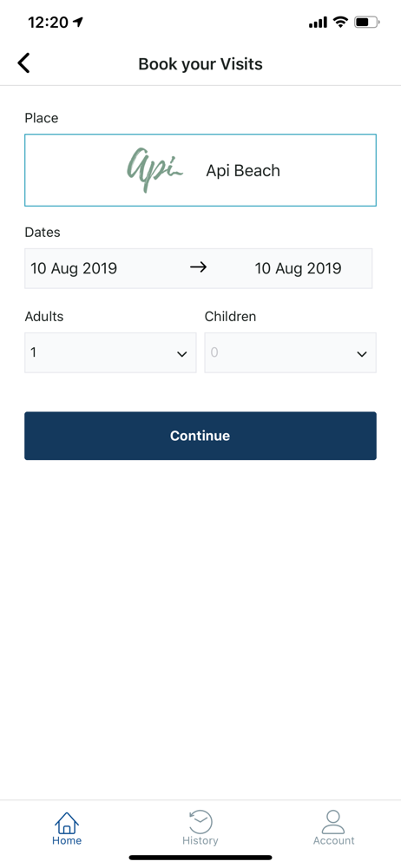401x868 pixels.
Task: Click the arrow between the dates
Action: click(x=198, y=268)
